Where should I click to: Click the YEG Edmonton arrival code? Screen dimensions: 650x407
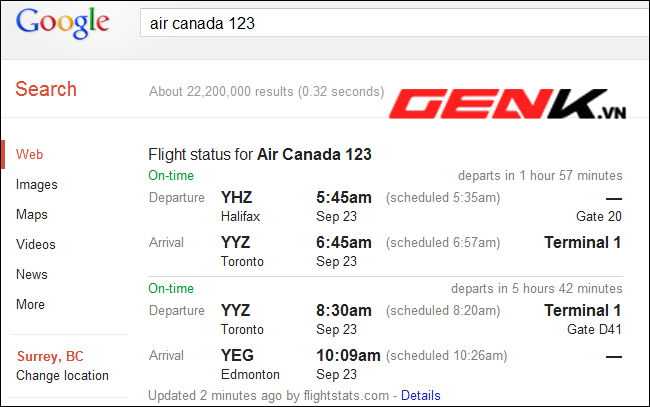(237, 355)
